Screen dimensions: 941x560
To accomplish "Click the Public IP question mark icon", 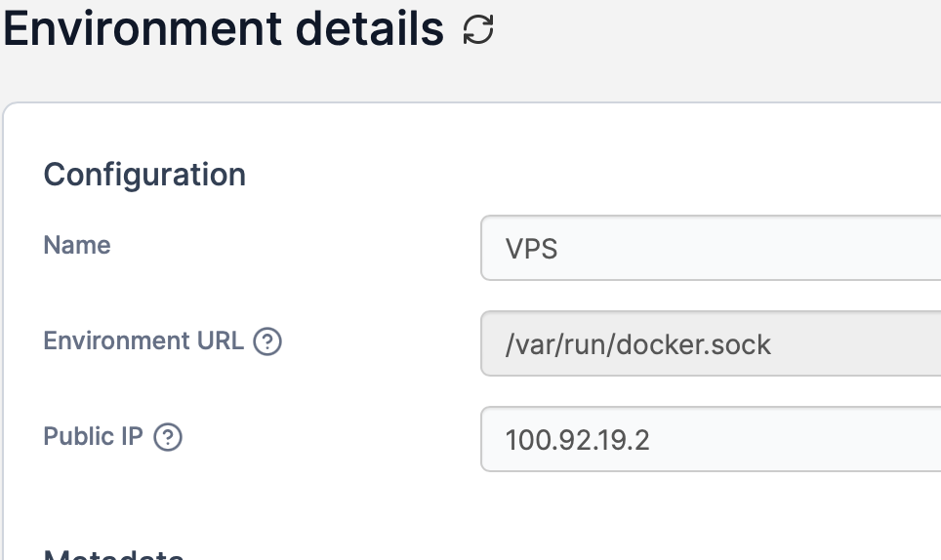I will click(x=168, y=438).
